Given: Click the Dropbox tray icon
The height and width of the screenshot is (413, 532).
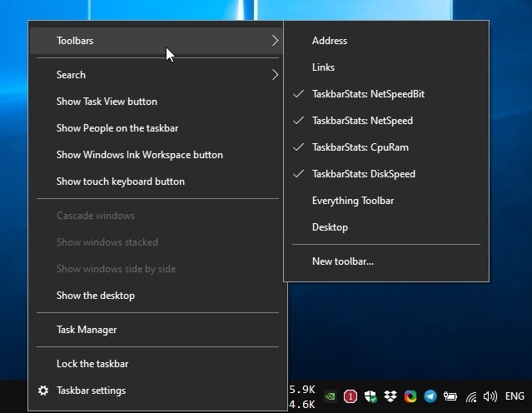Looking at the screenshot, I should point(390,396).
